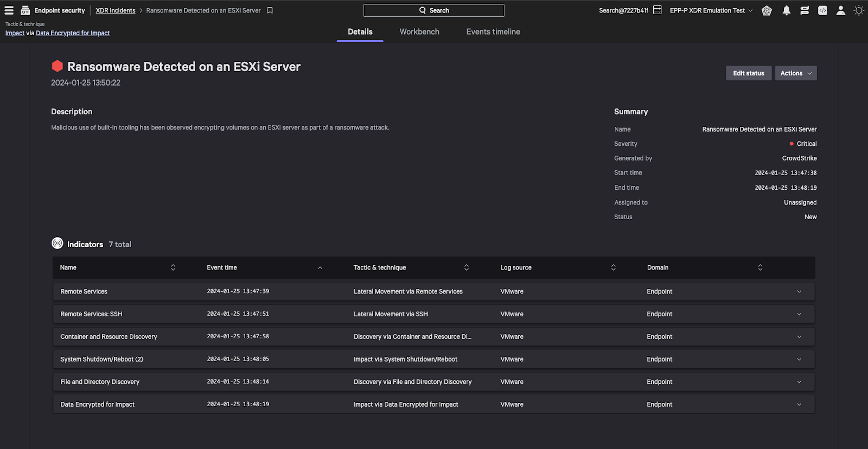Bookmark this incident page
This screenshot has width=868, height=449.
(x=270, y=10)
